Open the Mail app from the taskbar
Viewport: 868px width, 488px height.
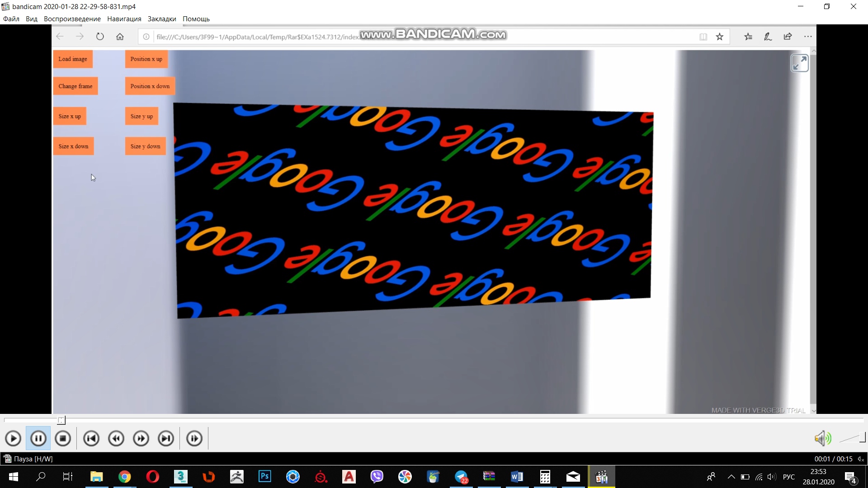coord(573,477)
